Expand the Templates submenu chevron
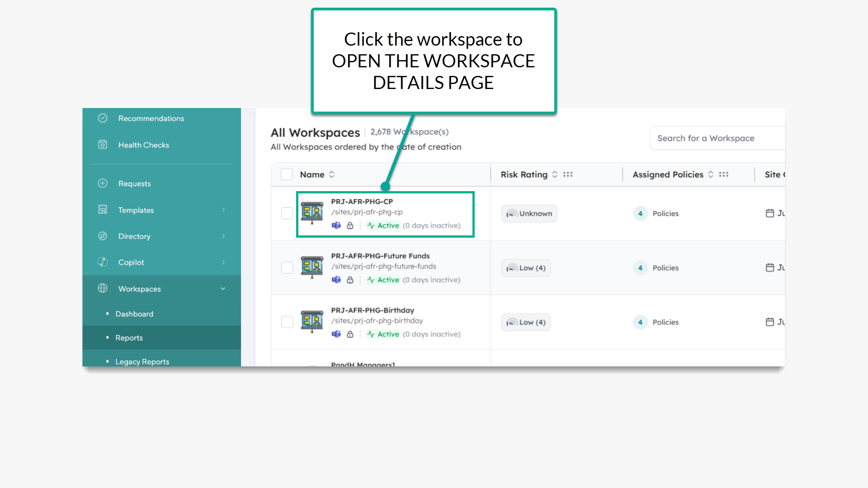The width and height of the screenshot is (868, 488). pos(223,210)
